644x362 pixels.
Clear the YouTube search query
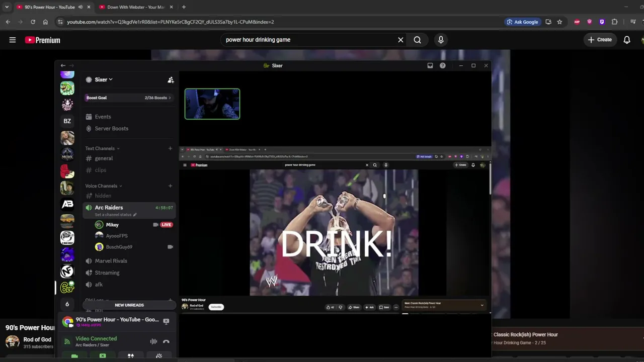[400, 40]
